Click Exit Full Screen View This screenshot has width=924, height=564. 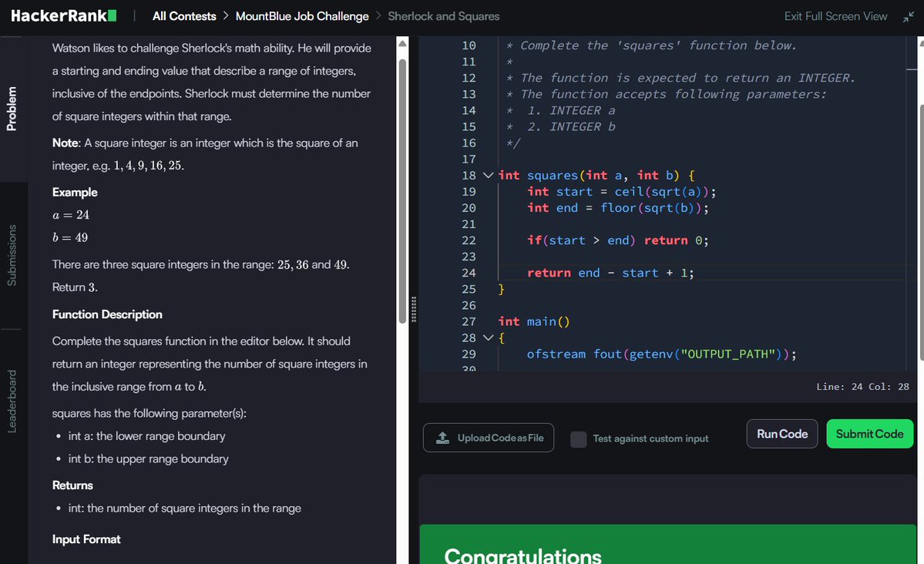point(835,16)
